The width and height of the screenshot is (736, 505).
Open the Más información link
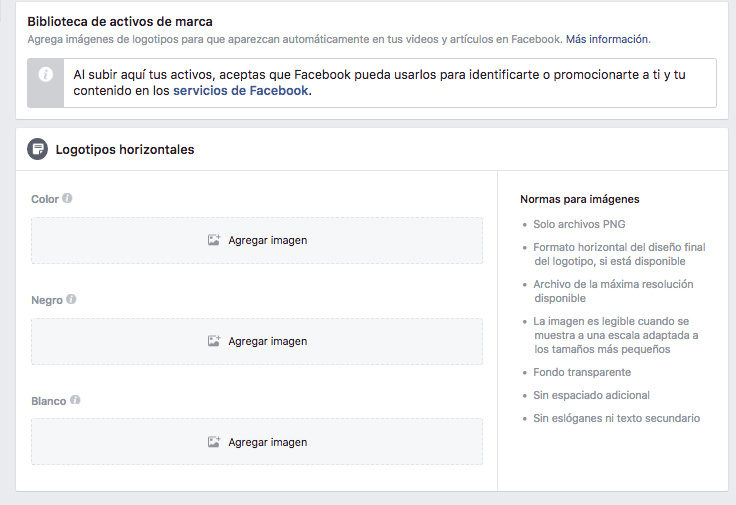tap(607, 39)
